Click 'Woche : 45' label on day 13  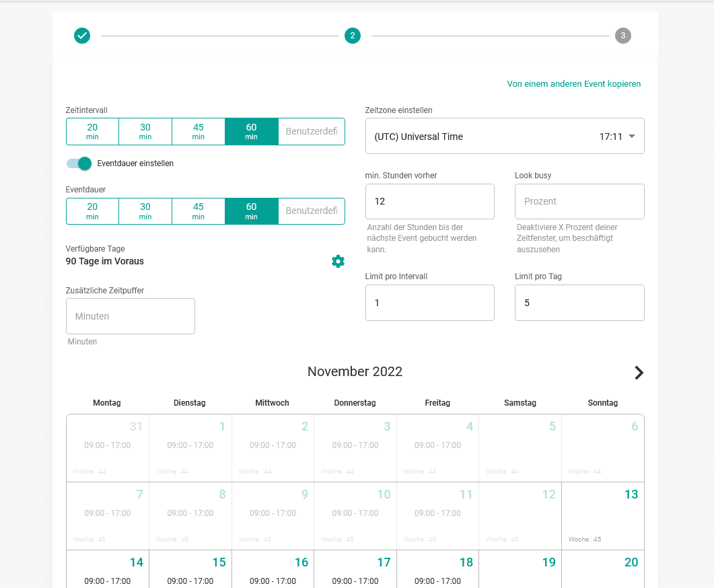click(585, 540)
